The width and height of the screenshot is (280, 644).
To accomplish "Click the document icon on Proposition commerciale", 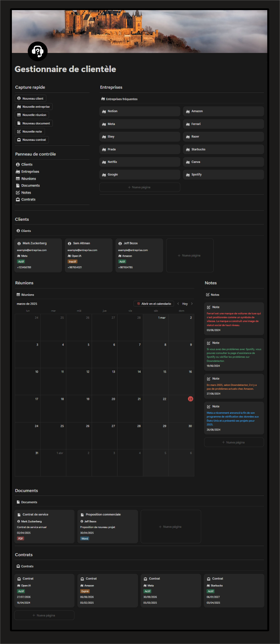I will point(82,515).
